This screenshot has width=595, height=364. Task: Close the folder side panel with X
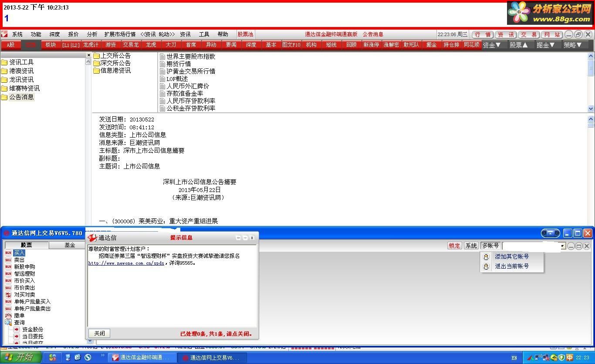(x=88, y=55)
